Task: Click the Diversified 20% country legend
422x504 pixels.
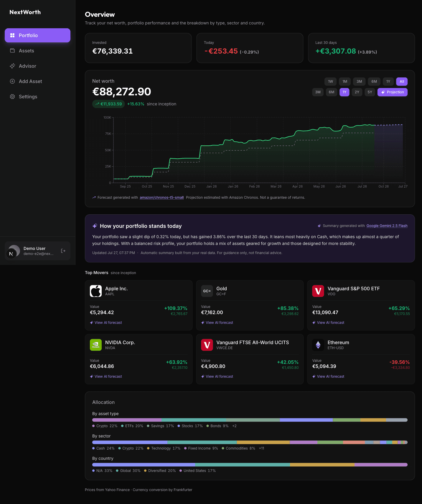Action: (160, 471)
